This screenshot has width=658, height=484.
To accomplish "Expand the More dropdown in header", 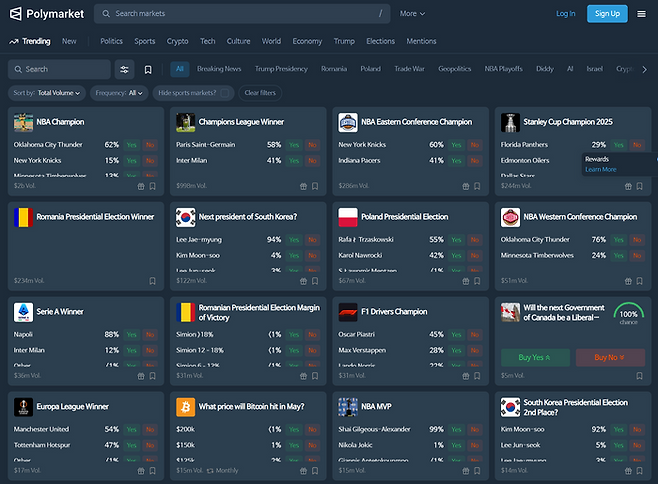I will [412, 14].
